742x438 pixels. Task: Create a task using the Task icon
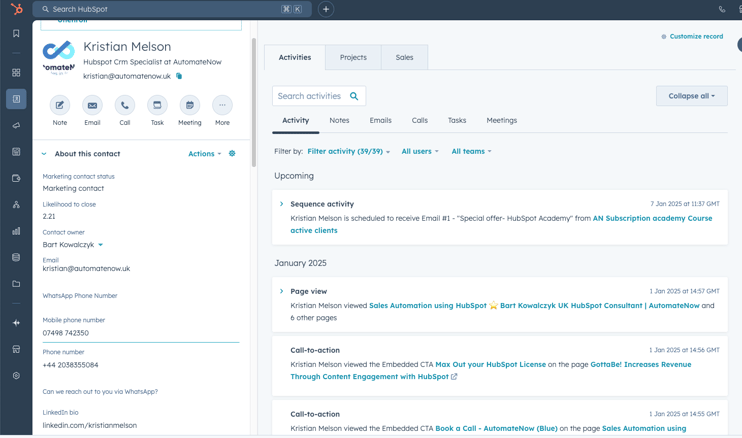(x=157, y=105)
